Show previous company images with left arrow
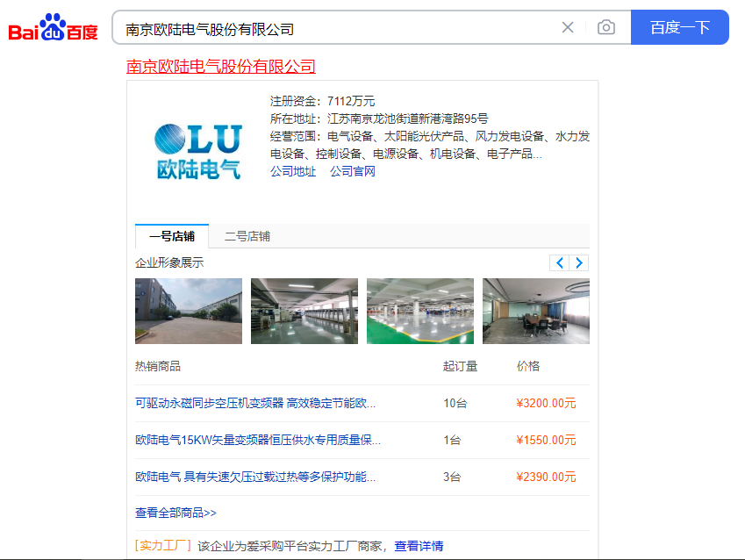Screen dimensions: 745x560 click(x=560, y=263)
